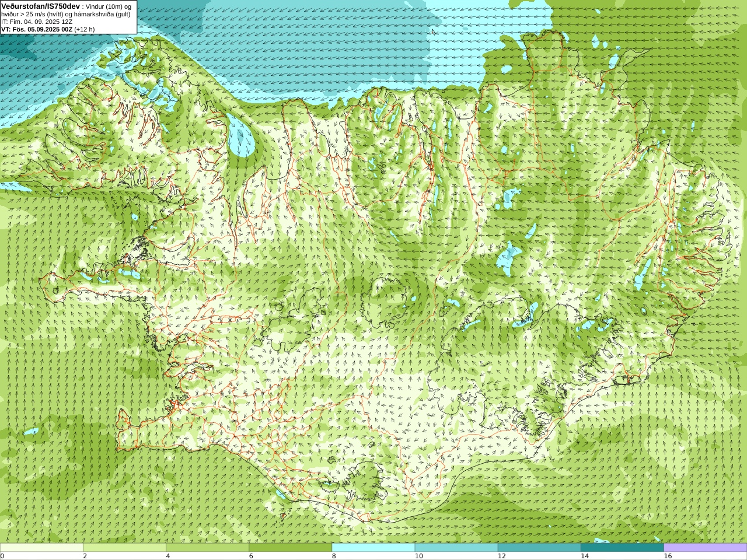Screen dimensions: 747x560
Task: Click the light cyan 8–10 m/s legend segment
Action: pyautogui.click(x=373, y=548)
